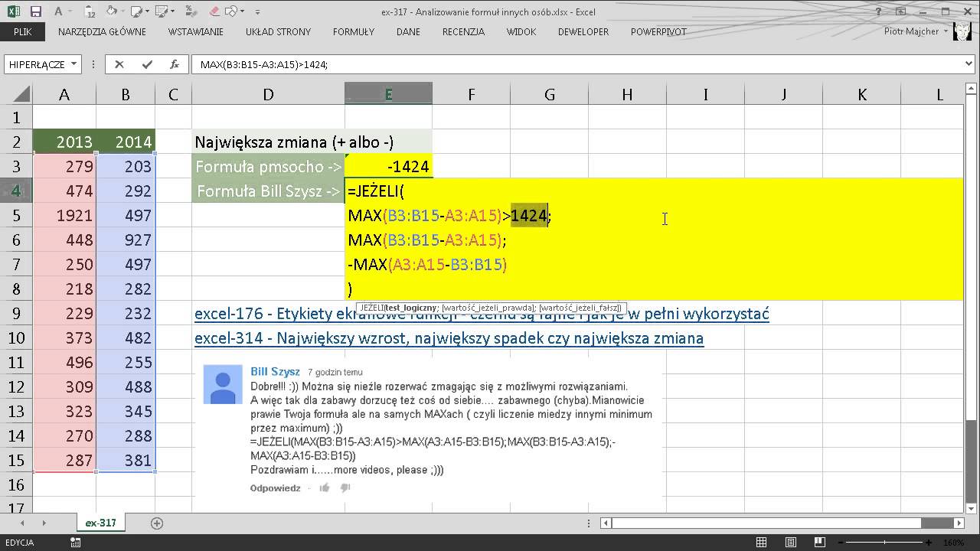Open the excel-176 hyperlink
Image resolution: width=980 pixels, height=551 pixels.
click(x=482, y=314)
